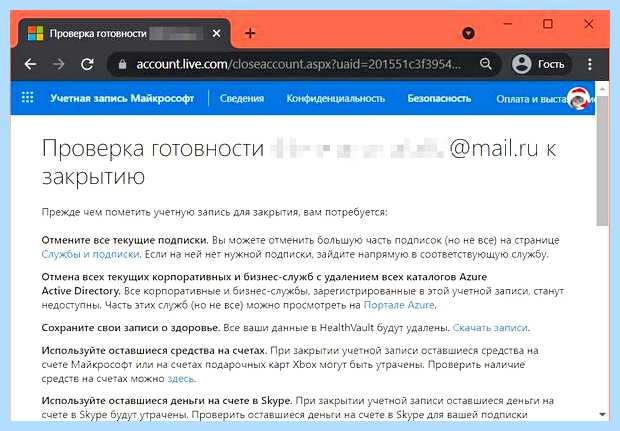Close the browser window
This screenshot has width=620, height=431.
[x=588, y=24]
